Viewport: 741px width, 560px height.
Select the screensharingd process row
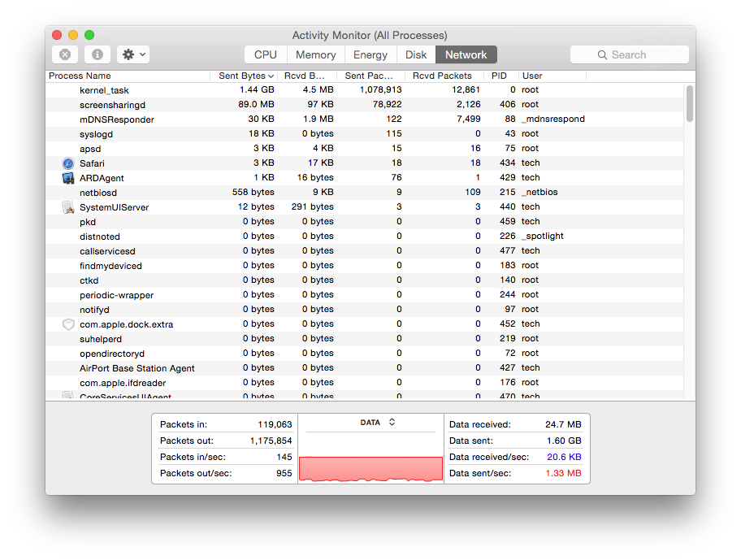point(364,104)
